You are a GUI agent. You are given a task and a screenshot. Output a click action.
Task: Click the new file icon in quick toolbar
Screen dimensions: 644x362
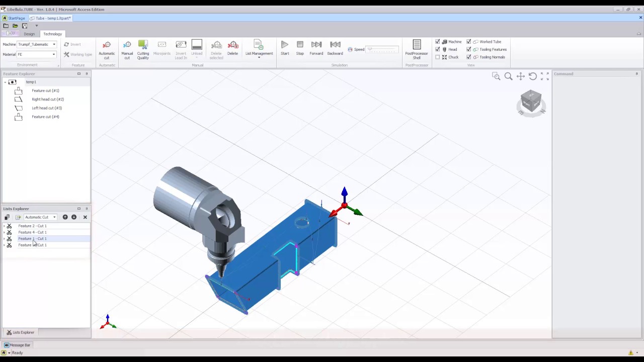pyautogui.click(x=6, y=26)
